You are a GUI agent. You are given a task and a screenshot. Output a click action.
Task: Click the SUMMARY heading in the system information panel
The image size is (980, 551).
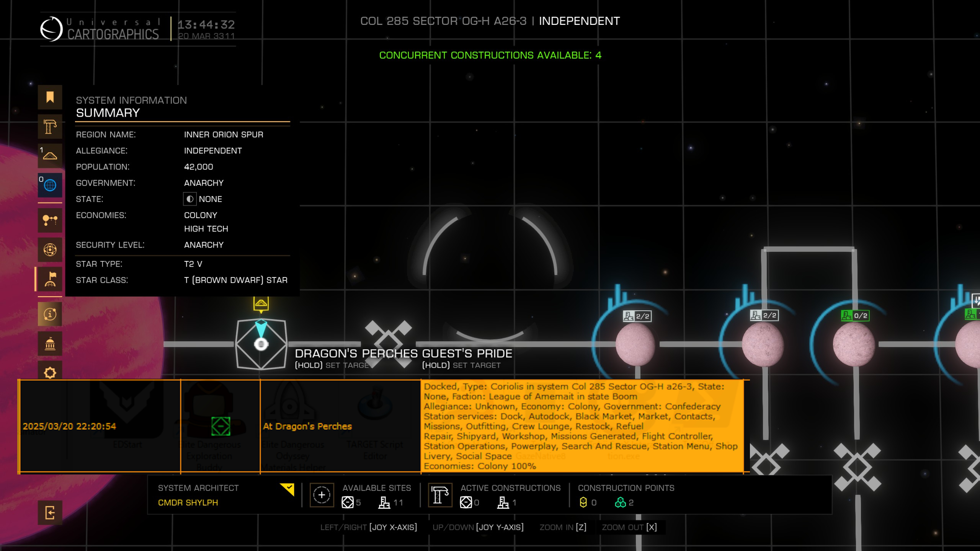108,113
